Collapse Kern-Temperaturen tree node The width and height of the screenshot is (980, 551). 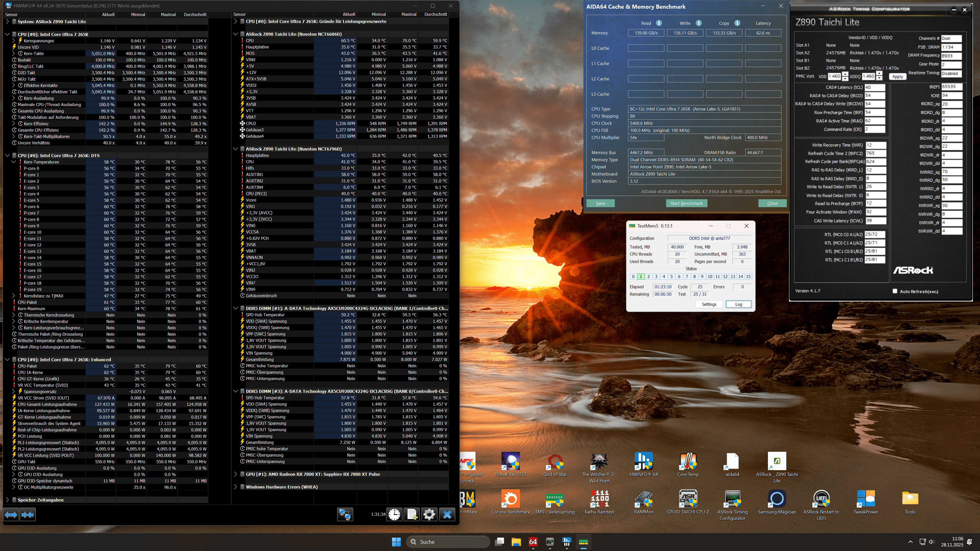click(x=14, y=162)
